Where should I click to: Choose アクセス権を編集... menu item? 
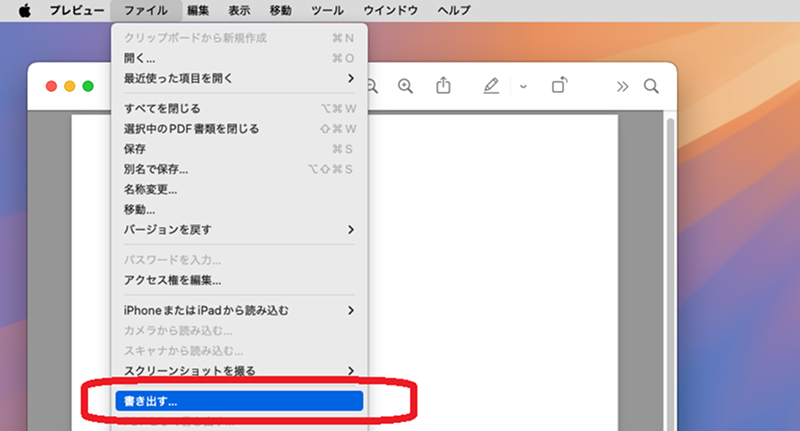point(239,280)
